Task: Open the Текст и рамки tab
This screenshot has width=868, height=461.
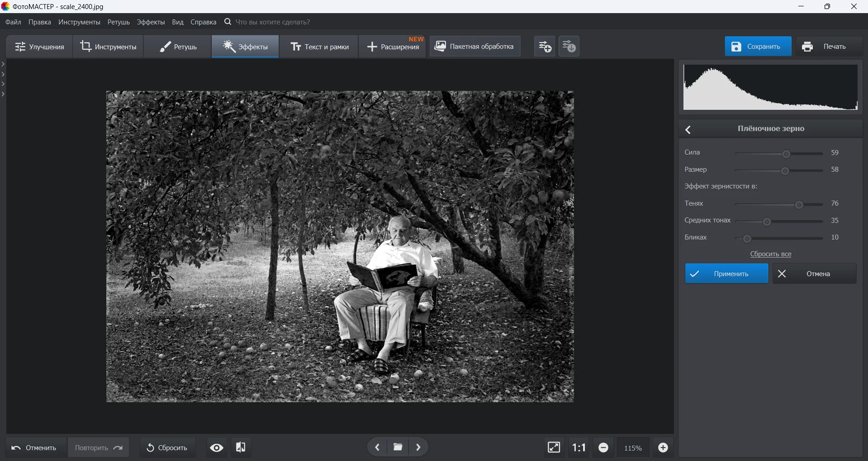Action: point(319,47)
